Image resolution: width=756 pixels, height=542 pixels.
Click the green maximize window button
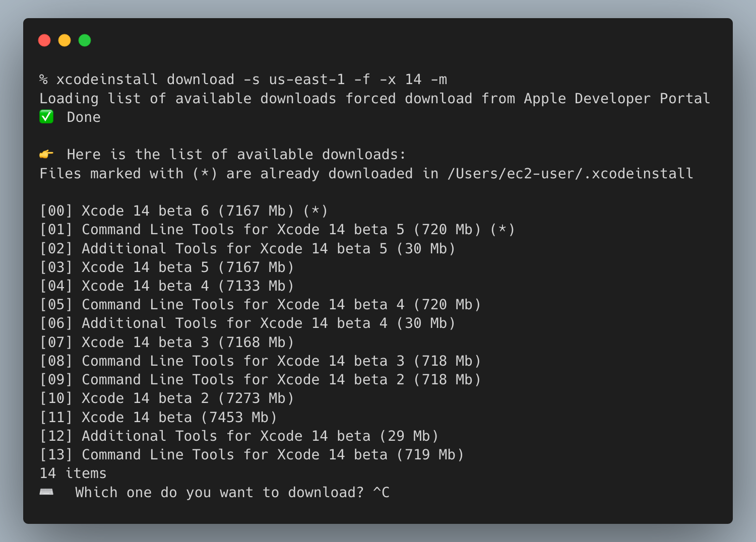tap(85, 40)
